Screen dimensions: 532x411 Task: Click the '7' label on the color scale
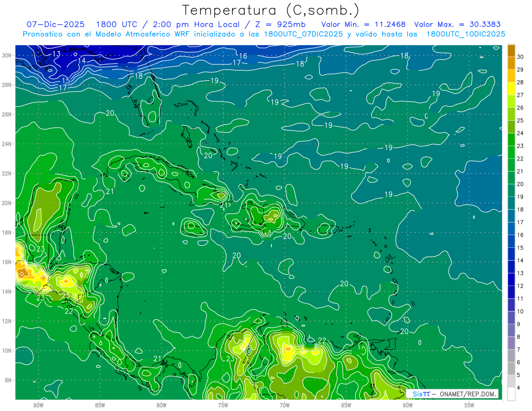coord(519,350)
